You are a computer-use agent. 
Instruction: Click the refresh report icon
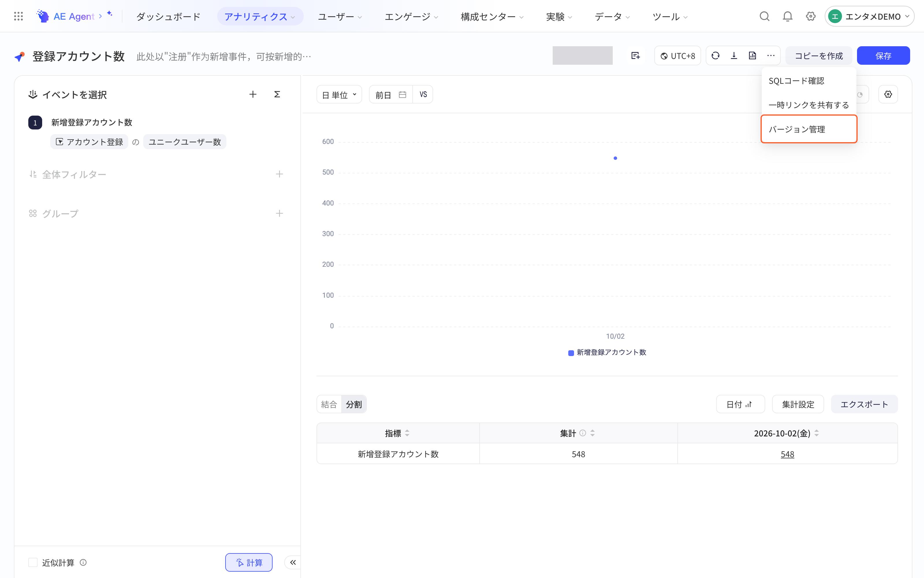pyautogui.click(x=716, y=56)
